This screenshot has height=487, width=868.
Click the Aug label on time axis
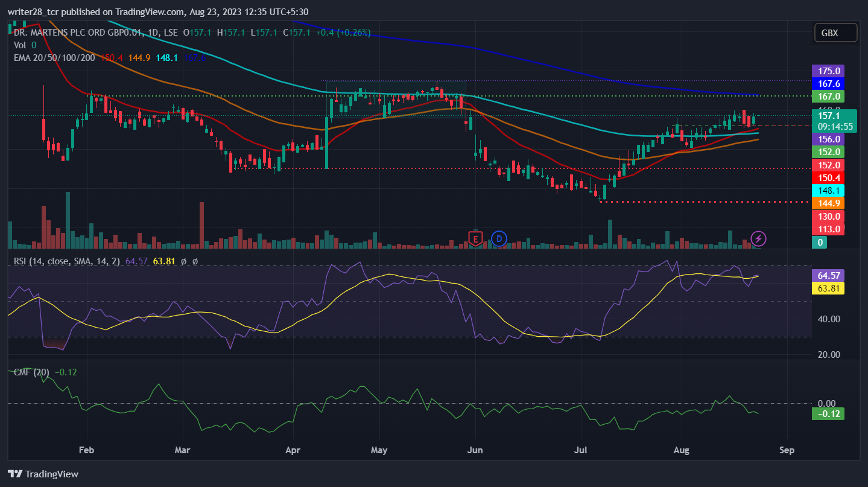point(681,450)
